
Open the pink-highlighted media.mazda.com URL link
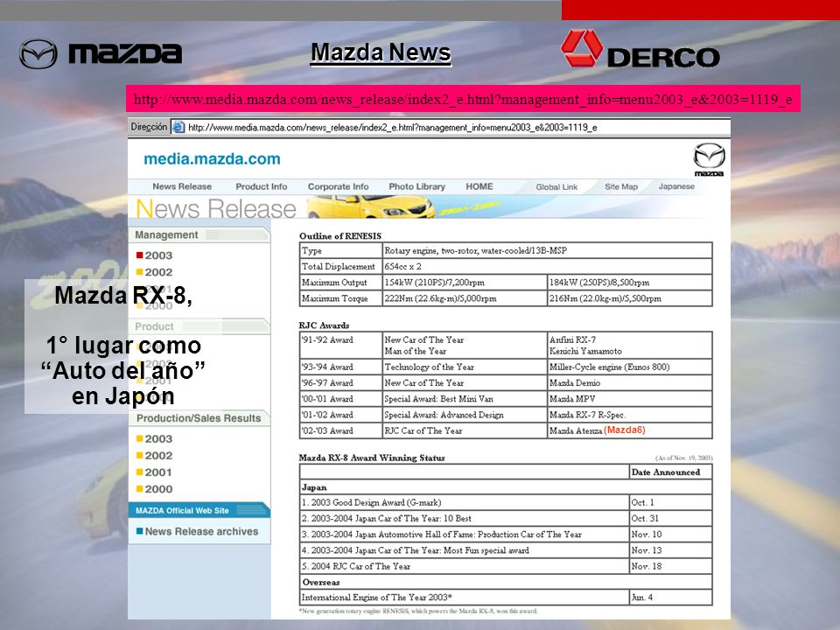point(463,99)
